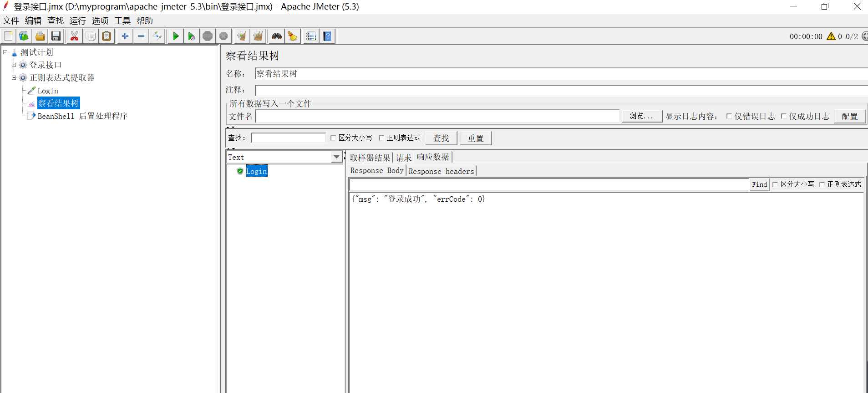Open the Text renderer dropdown
The image size is (868, 393).
[x=336, y=157]
